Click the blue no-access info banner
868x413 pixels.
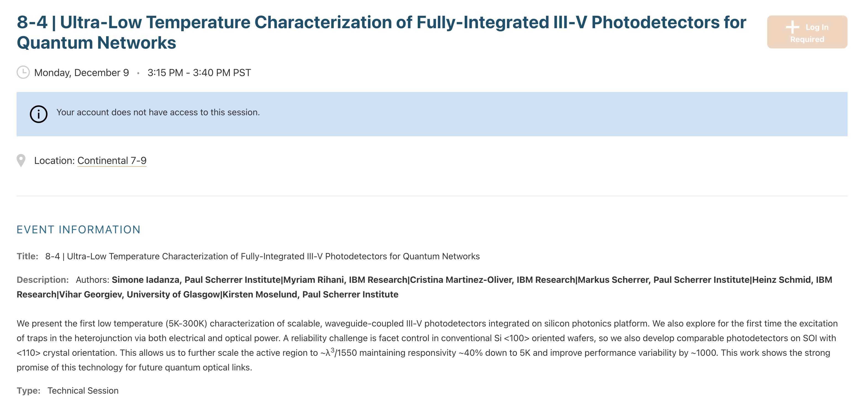[432, 114]
